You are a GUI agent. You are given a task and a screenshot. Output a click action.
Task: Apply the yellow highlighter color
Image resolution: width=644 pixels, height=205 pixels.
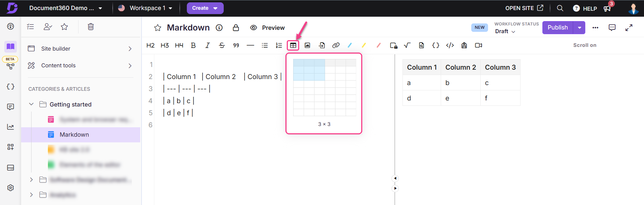(x=364, y=46)
